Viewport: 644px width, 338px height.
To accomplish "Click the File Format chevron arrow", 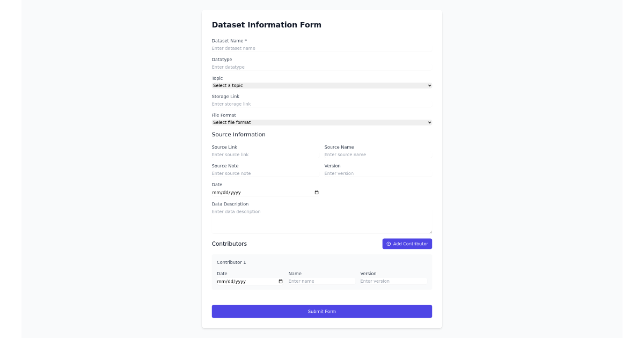I will tap(429, 122).
